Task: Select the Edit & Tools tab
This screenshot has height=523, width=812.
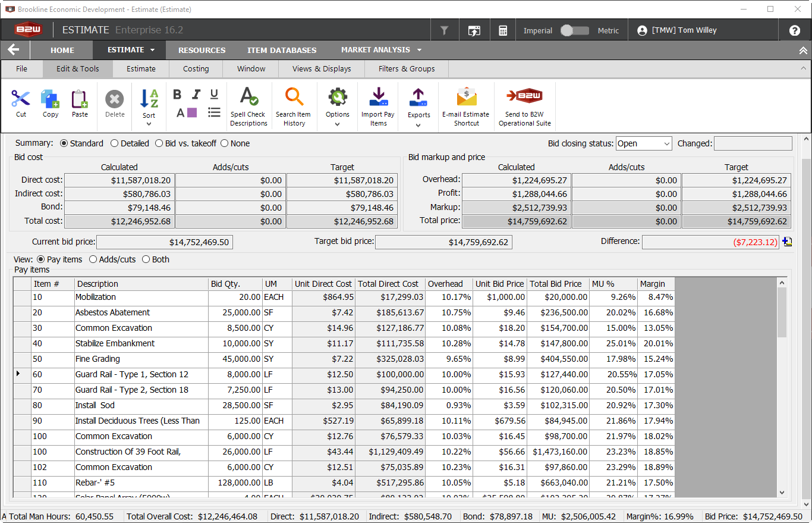Action: coord(78,68)
